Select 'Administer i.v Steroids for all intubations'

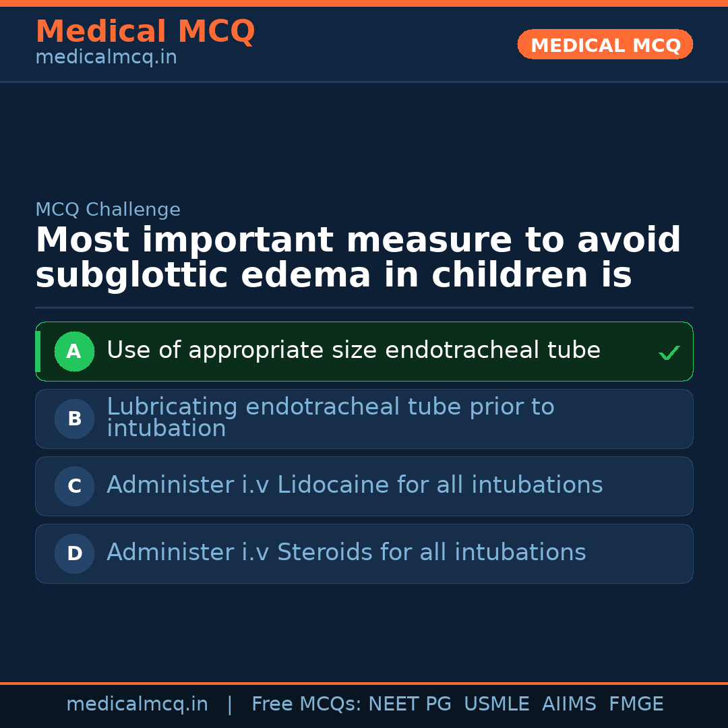[346, 553]
